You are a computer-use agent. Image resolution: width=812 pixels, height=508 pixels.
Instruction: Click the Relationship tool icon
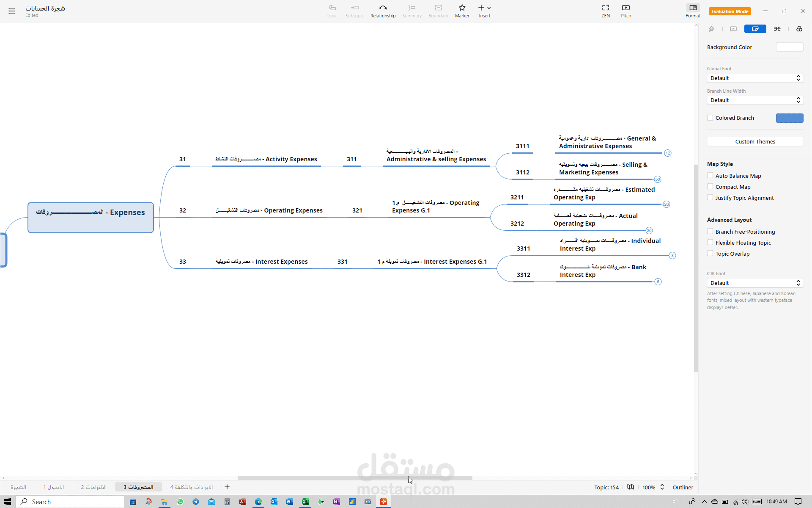[383, 8]
